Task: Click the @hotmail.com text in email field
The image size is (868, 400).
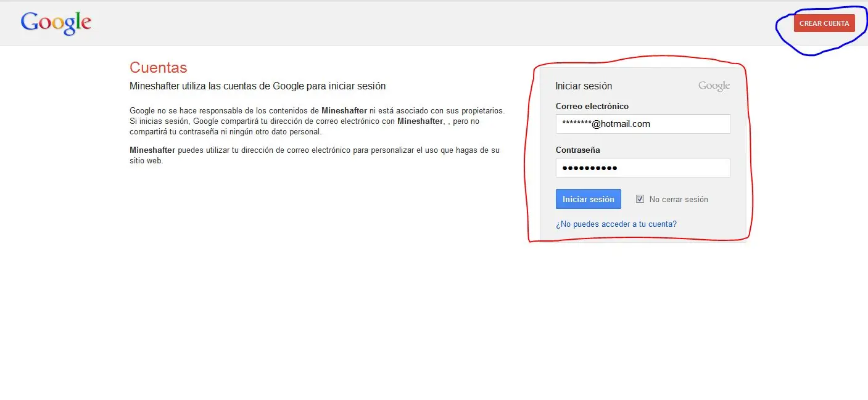Action: tap(621, 124)
